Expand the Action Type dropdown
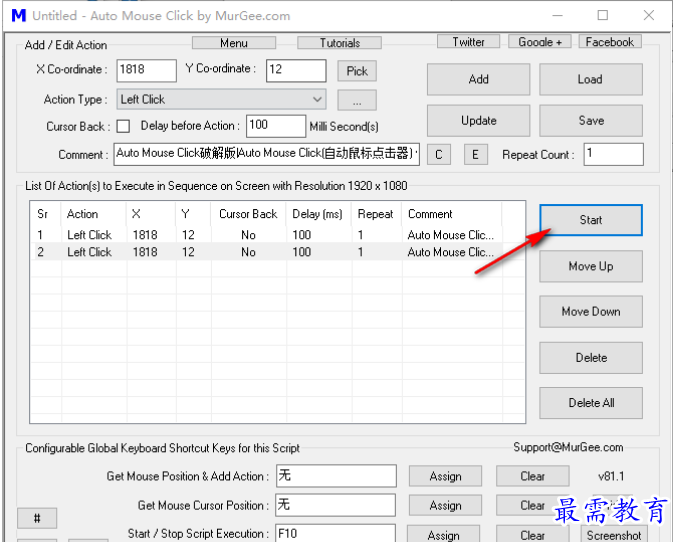 (221, 99)
